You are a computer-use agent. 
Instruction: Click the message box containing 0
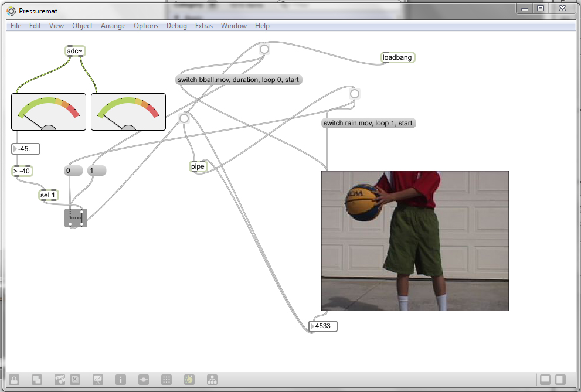73,171
